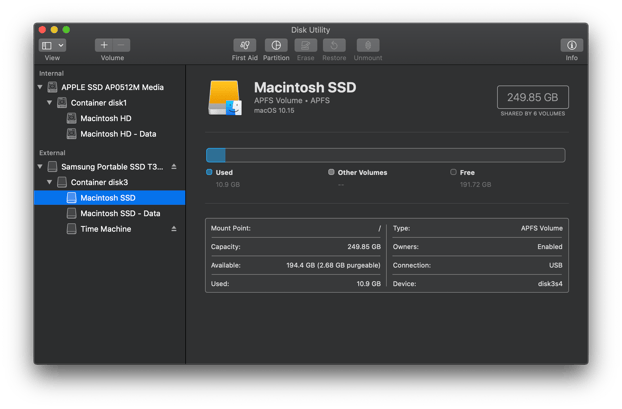Image resolution: width=622 pixels, height=409 pixels.
Task: Minimize the Disk Utility window
Action: tap(54, 30)
